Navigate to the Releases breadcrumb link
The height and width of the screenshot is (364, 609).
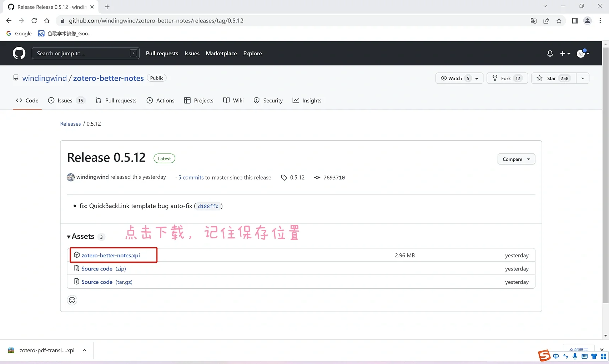point(70,123)
